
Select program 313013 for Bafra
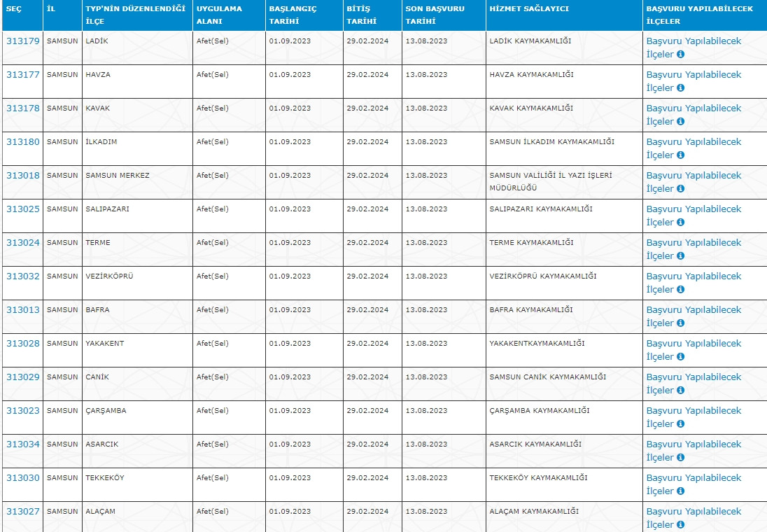click(x=23, y=310)
